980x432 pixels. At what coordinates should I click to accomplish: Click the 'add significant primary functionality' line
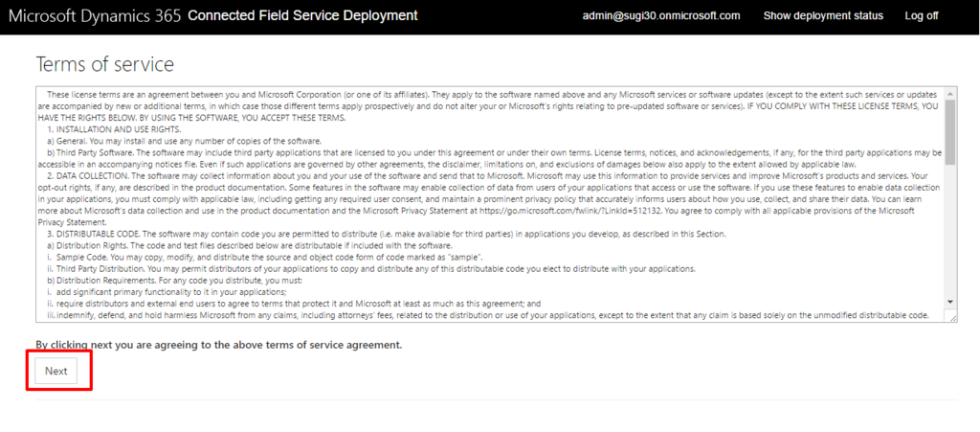click(x=167, y=292)
